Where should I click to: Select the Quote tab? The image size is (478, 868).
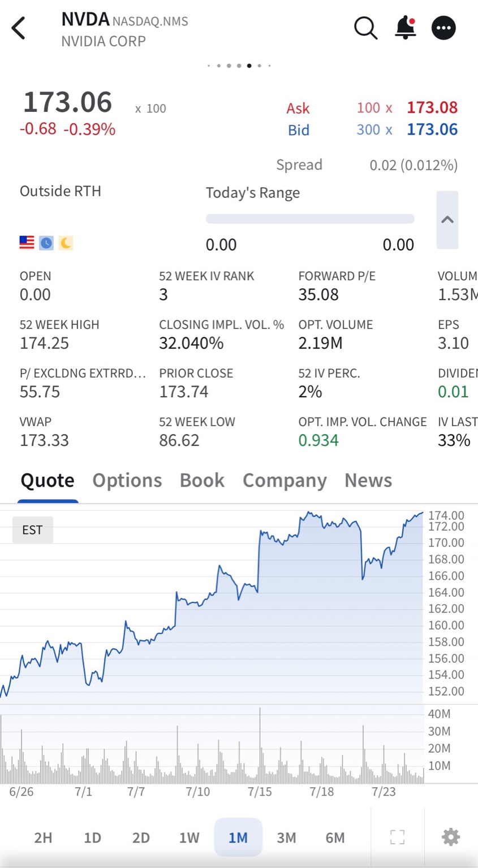tap(48, 480)
